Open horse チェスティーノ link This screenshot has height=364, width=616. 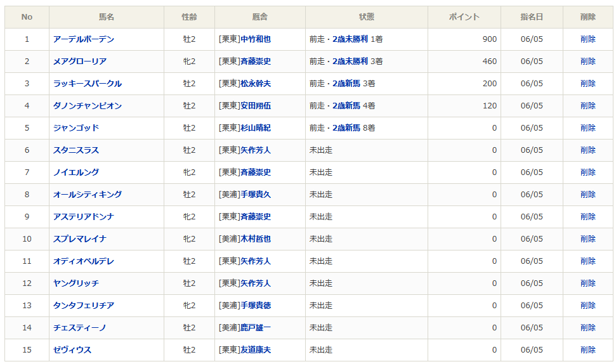coord(80,327)
